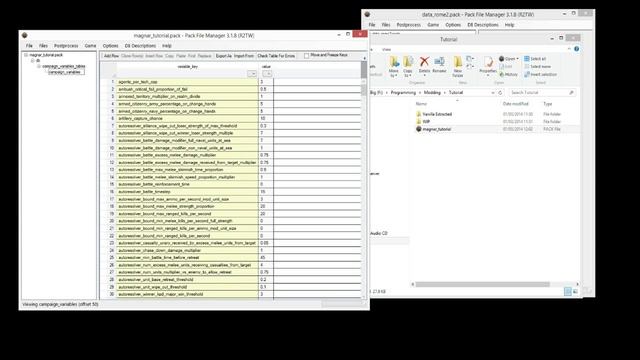Collapse the Explorer ribbon chevron
Viewport: 640px width, 360px height.
tap(569, 49)
